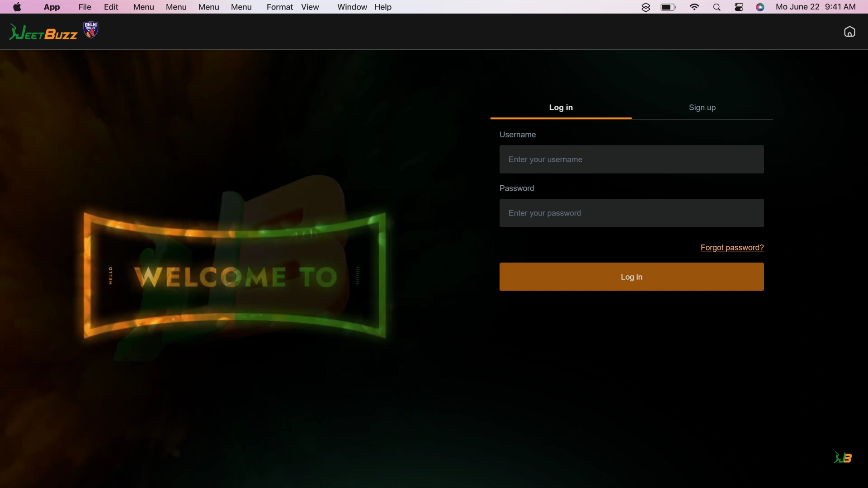Open the Edit menu
868x488 pixels.
111,7
